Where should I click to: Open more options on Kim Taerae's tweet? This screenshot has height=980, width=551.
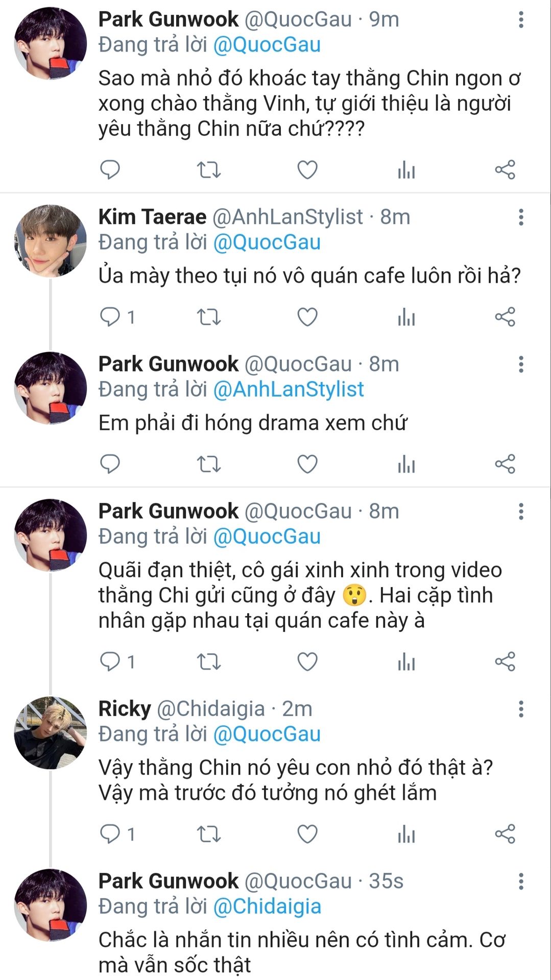coord(521,217)
